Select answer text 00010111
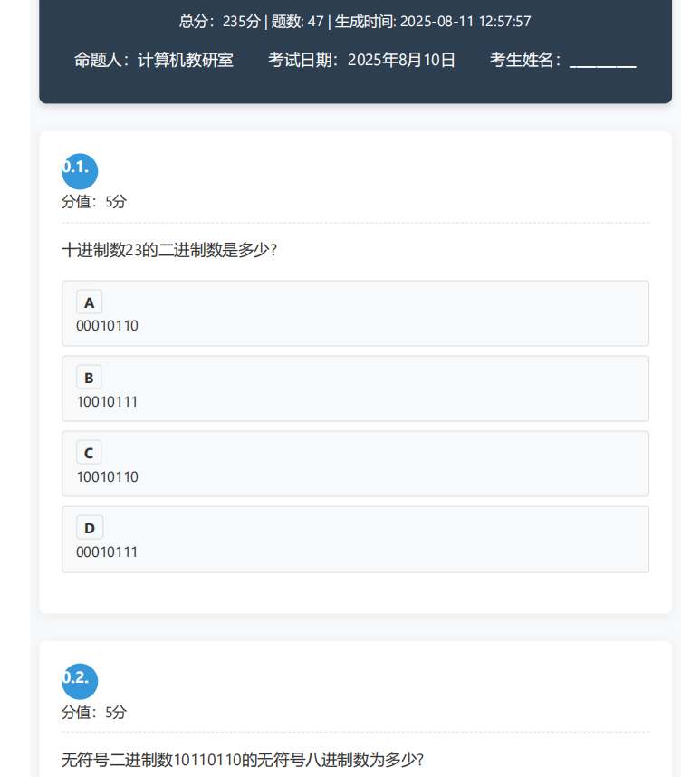The width and height of the screenshot is (700, 777). point(107,552)
